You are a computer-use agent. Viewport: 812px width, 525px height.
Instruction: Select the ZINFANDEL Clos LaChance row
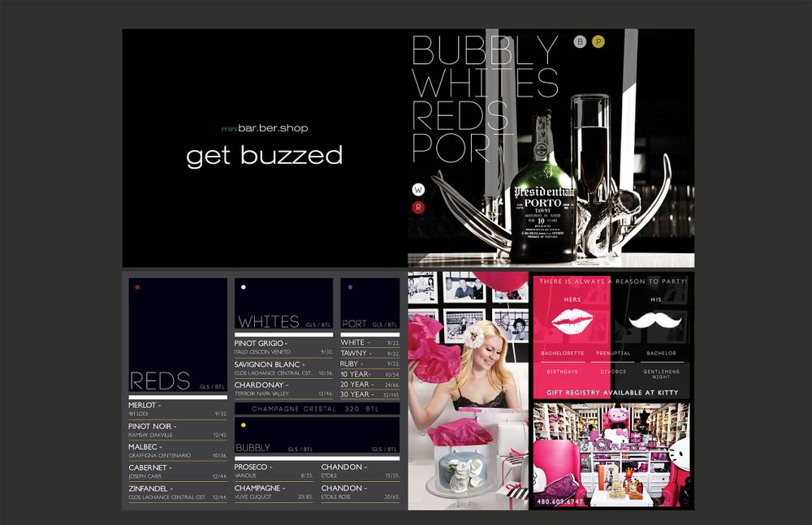point(178,493)
